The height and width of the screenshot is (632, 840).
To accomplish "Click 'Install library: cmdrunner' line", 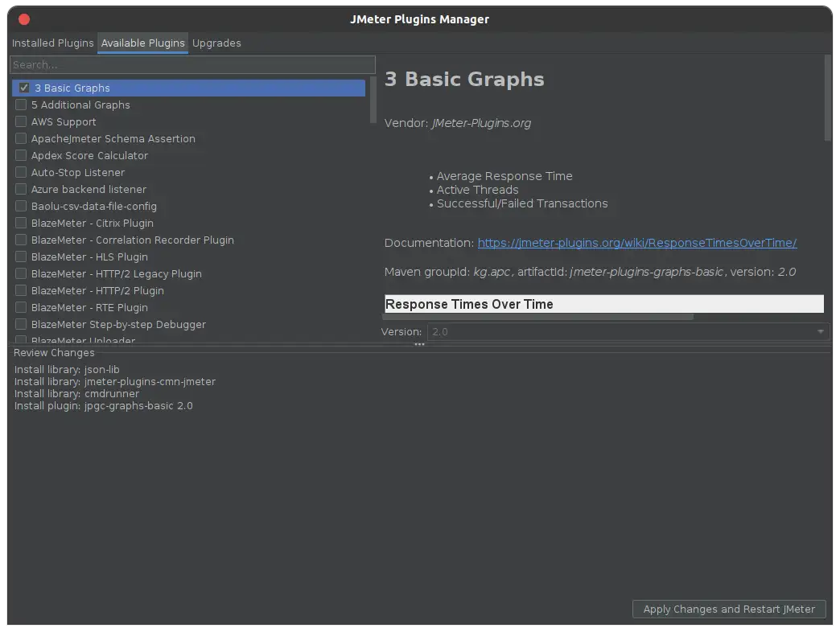I will 76,393.
